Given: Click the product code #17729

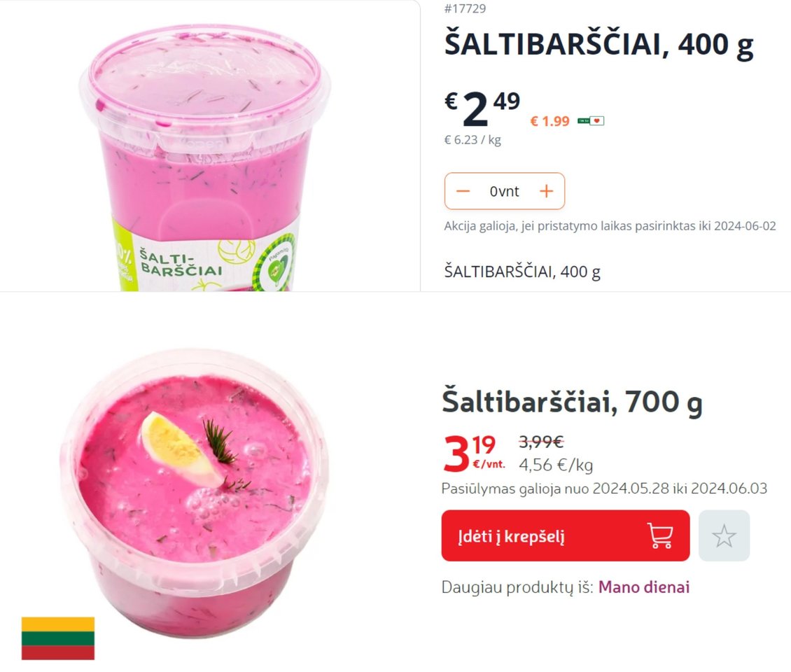Looking at the screenshot, I should point(465,8).
